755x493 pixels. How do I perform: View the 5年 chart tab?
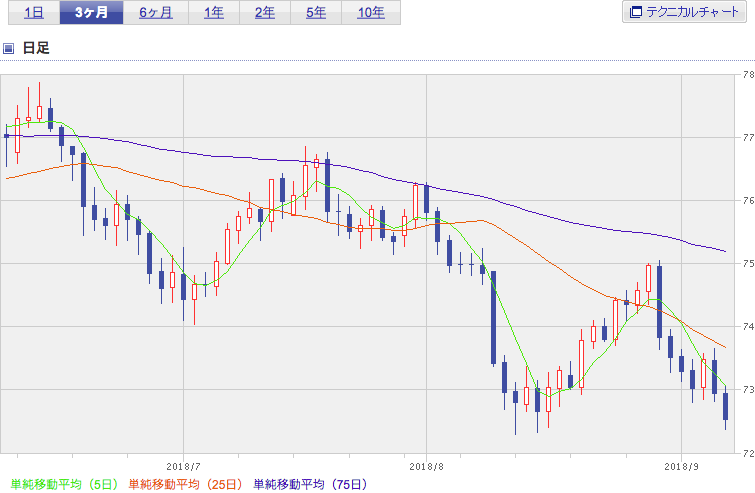tap(316, 13)
